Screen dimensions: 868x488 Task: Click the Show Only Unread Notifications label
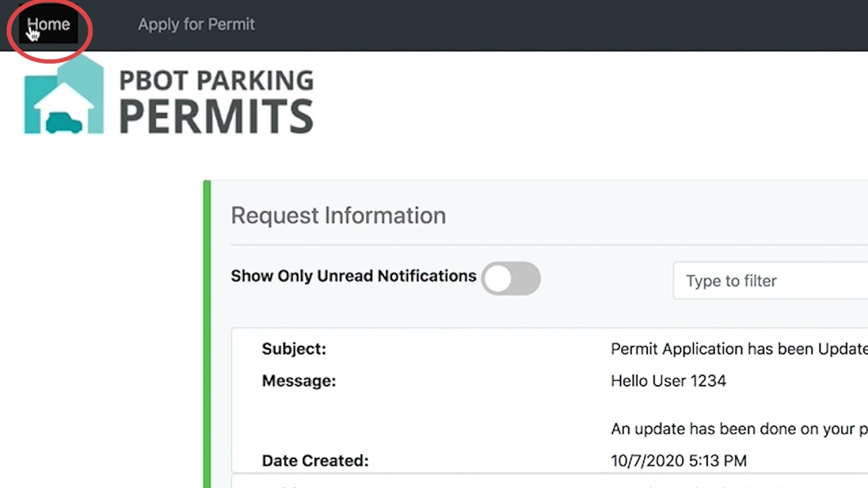click(353, 276)
